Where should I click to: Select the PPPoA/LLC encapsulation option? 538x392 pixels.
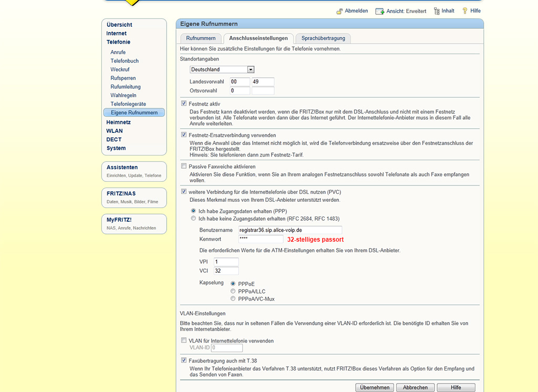coord(233,291)
